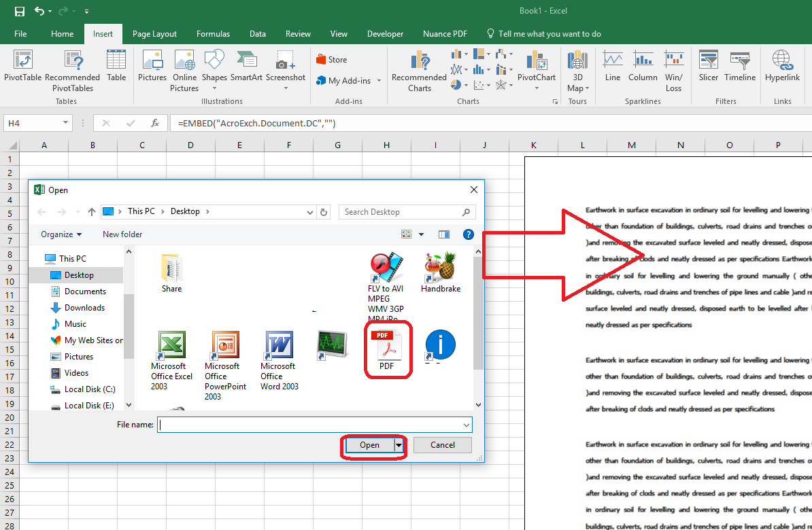Click the Save icon in title bar
The height and width of the screenshot is (530, 812).
(20, 11)
